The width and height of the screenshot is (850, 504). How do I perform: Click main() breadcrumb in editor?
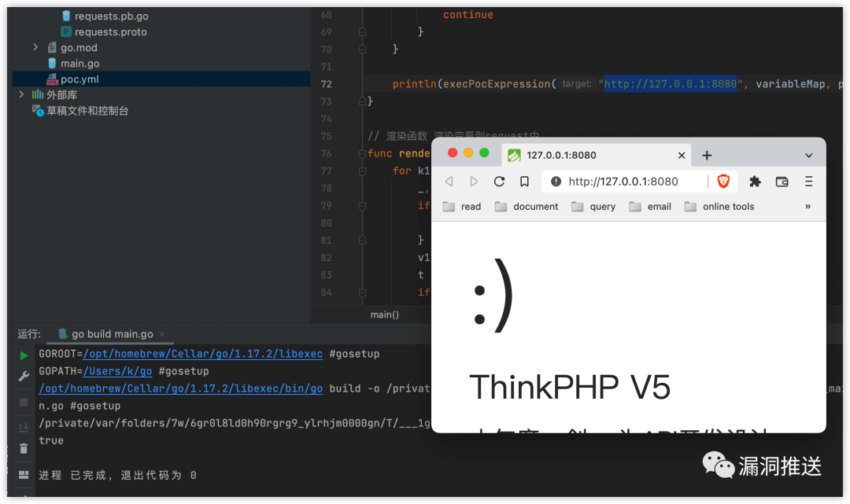pos(384,315)
